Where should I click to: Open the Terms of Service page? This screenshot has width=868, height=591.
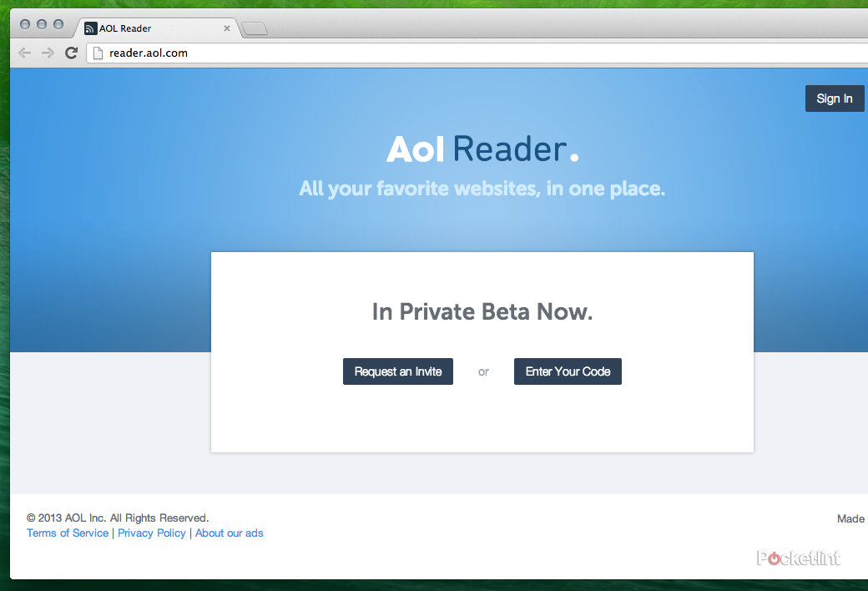click(67, 533)
